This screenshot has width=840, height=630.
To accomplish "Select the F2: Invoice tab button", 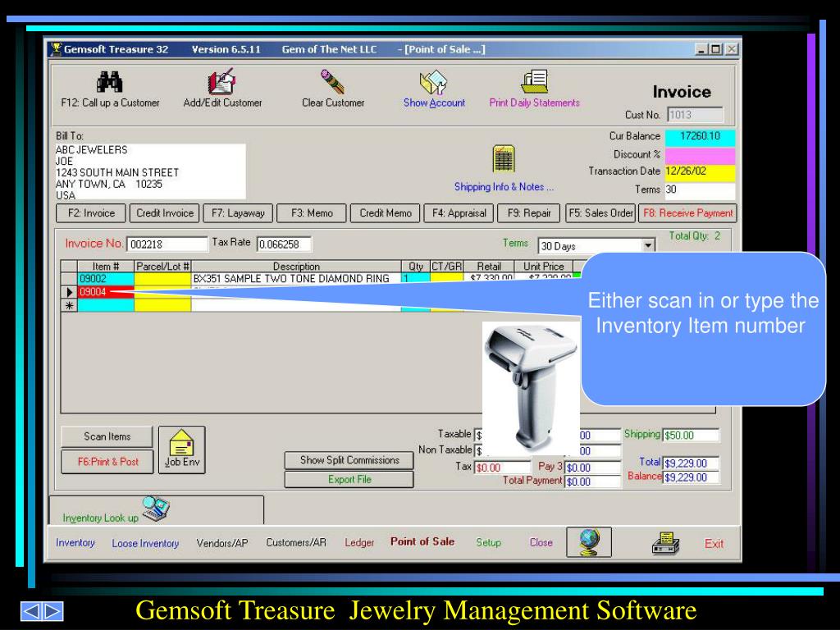I will click(91, 213).
